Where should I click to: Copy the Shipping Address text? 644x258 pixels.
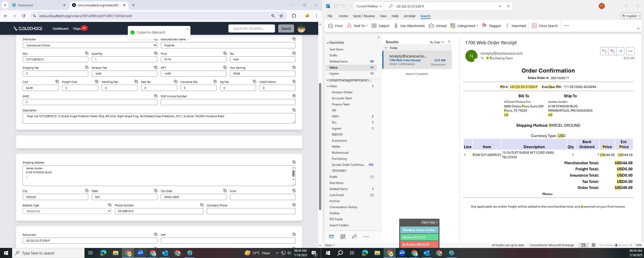coord(294,162)
